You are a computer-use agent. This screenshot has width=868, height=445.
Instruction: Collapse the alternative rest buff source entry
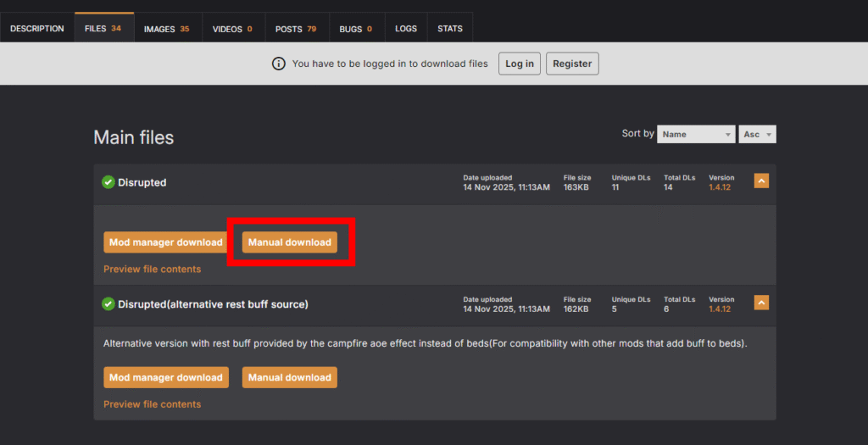(x=761, y=303)
